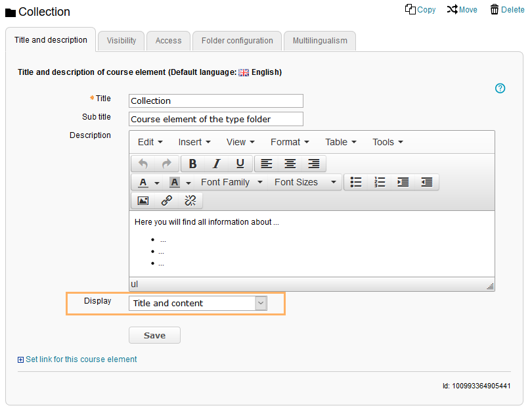Image resolution: width=532 pixels, height=414 pixels.
Task: Click the Bold formatting icon
Action: (x=192, y=164)
